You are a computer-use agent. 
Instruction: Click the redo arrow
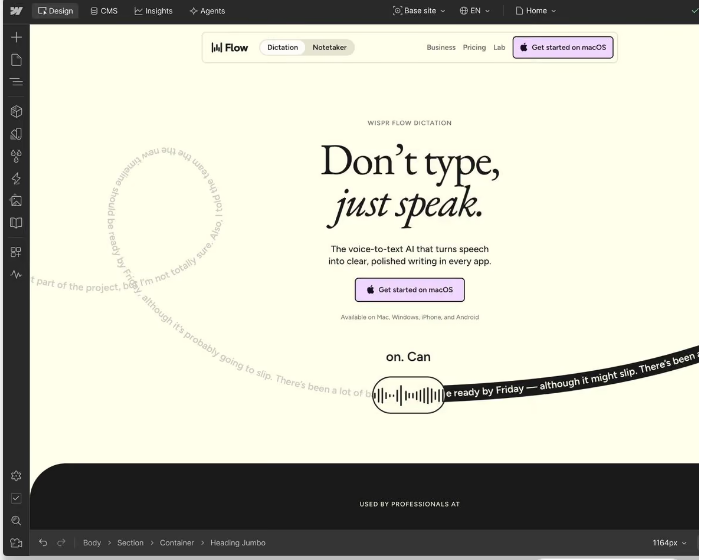pyautogui.click(x=61, y=542)
